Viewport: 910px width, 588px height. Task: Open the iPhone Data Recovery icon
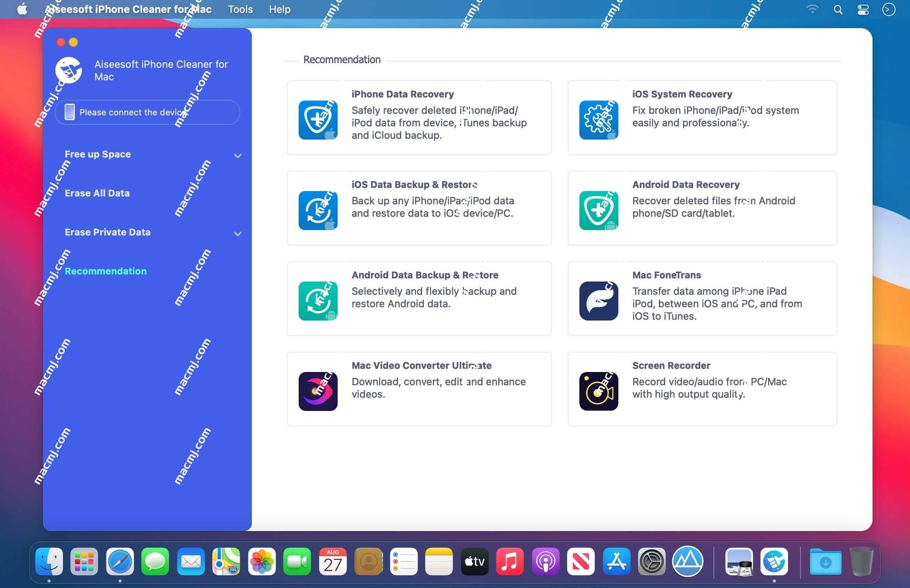click(x=318, y=120)
